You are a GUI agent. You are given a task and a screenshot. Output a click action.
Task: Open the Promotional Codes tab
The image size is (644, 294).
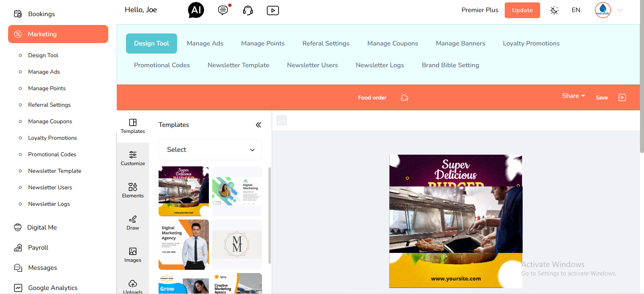coord(162,65)
